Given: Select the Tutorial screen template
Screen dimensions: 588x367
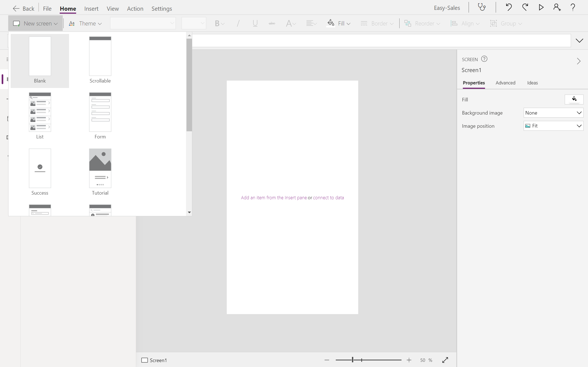Looking at the screenshot, I should pyautogui.click(x=100, y=172).
